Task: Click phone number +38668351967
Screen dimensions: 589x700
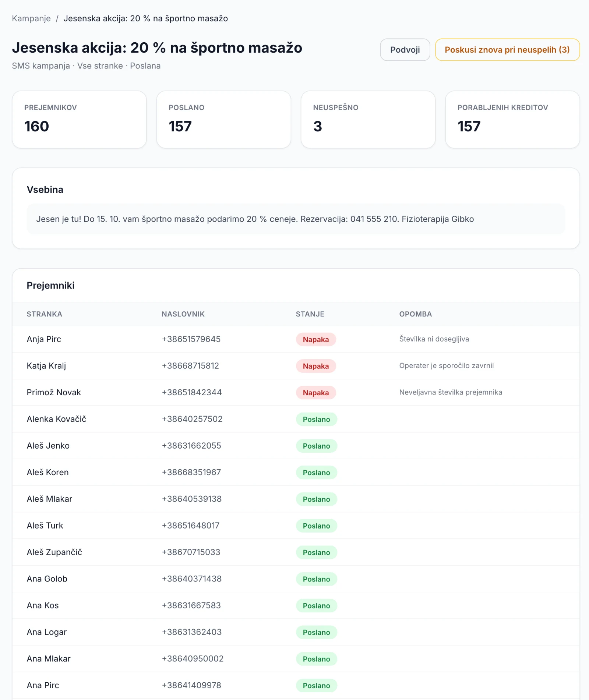Action: click(x=191, y=472)
